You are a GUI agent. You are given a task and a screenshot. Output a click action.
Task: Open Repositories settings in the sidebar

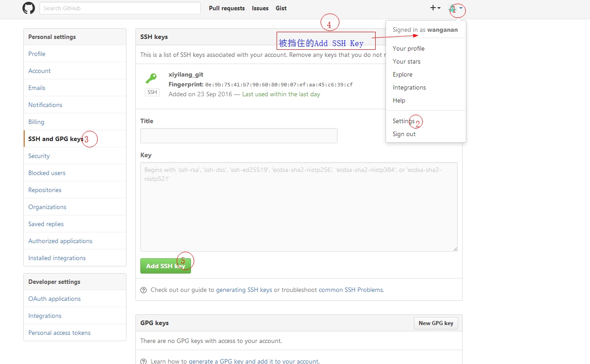[x=75, y=190]
